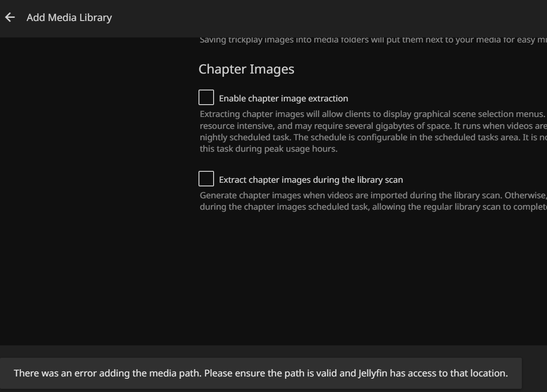The height and width of the screenshot is (392, 547).
Task: Select the 'Add Media Library' dialog title
Action: (x=69, y=18)
